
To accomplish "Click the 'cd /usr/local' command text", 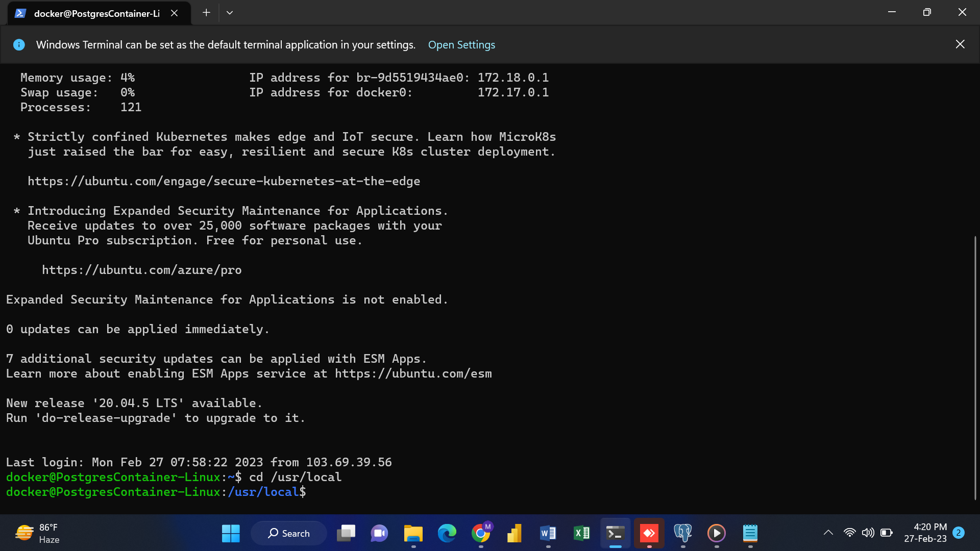I will pyautogui.click(x=295, y=477).
